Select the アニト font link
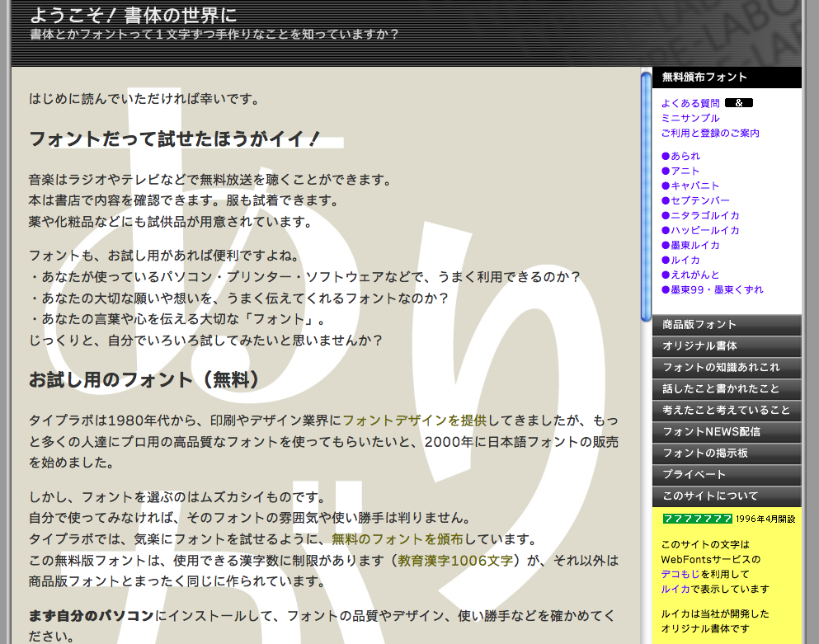The height and width of the screenshot is (644, 819). tap(680, 171)
